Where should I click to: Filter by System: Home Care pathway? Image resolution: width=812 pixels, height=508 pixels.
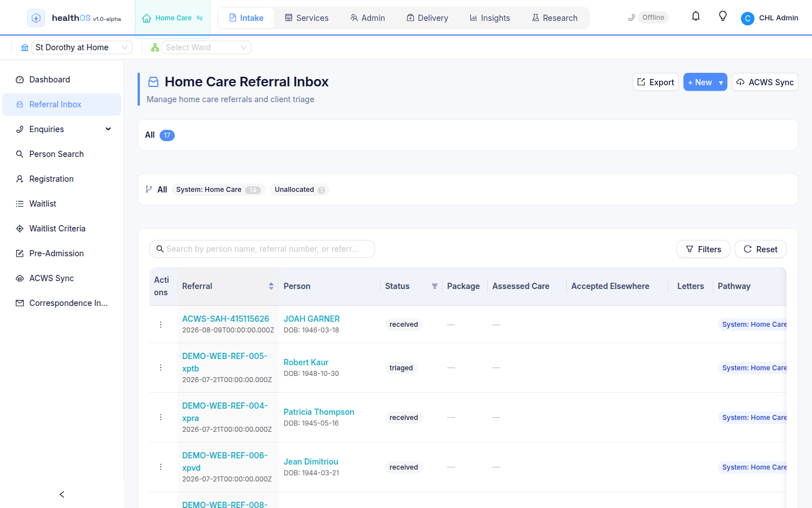(218, 190)
